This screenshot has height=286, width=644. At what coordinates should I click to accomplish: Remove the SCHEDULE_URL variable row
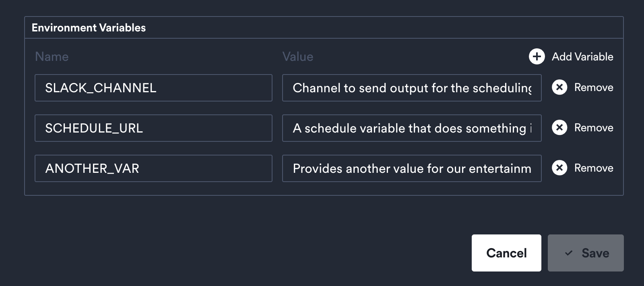coord(592,128)
